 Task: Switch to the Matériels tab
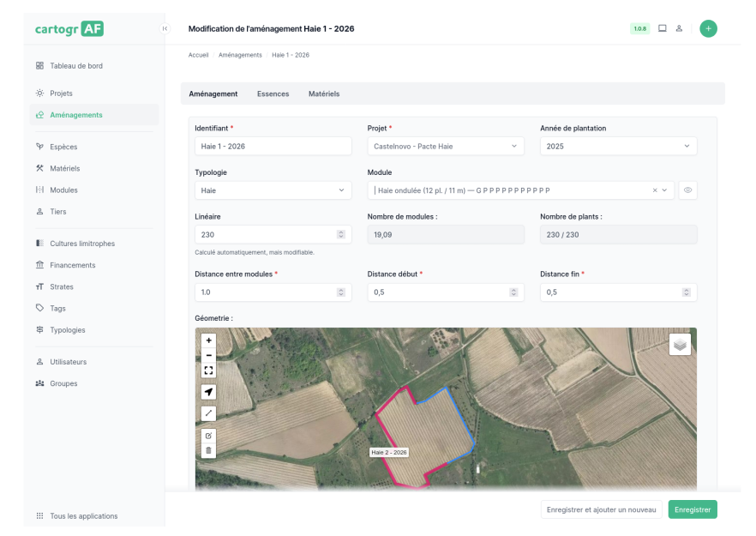(324, 93)
